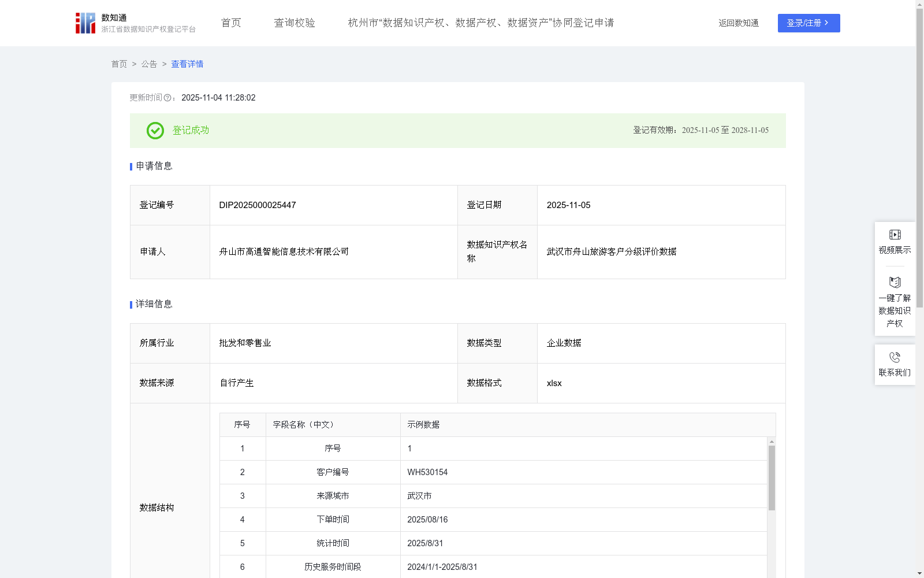Select the 历史服务时间段 field row
The width and height of the screenshot is (924, 578).
pyautogui.click(x=493, y=567)
